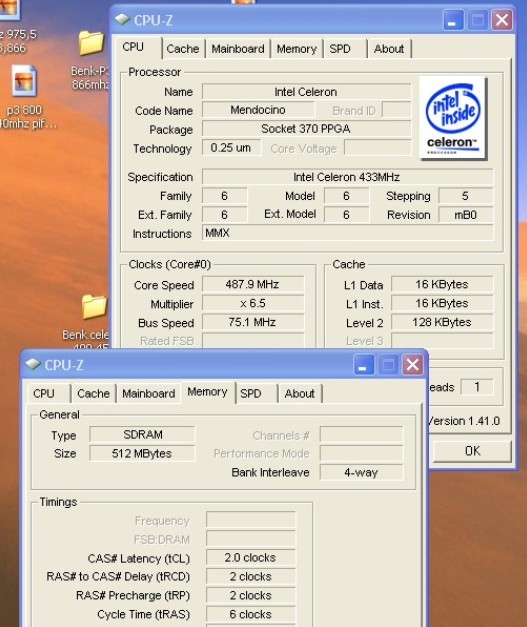Screen dimensions: 527x627
Task: Close the upper CPU-Z window
Action: pyautogui.click(x=502, y=20)
